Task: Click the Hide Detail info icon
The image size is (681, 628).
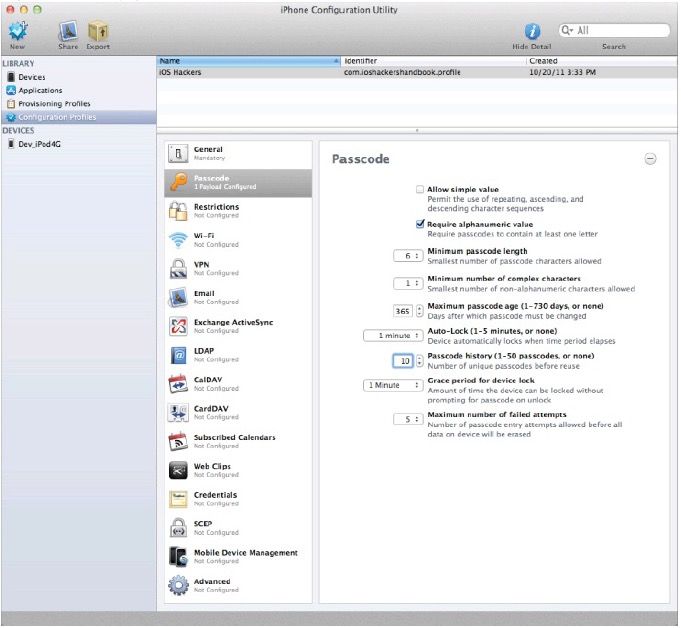Action: tap(532, 31)
